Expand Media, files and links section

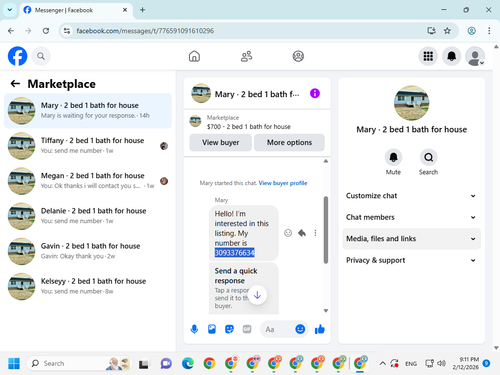pyautogui.click(x=411, y=239)
